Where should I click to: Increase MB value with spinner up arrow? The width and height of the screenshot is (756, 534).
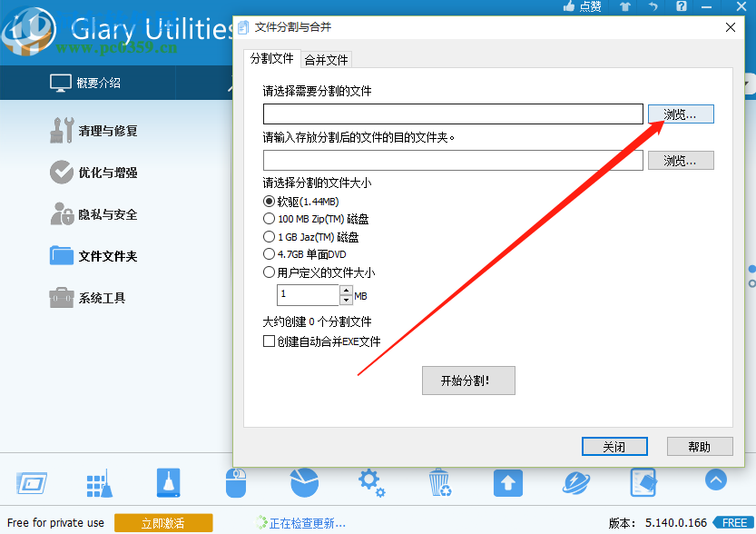pos(345,291)
